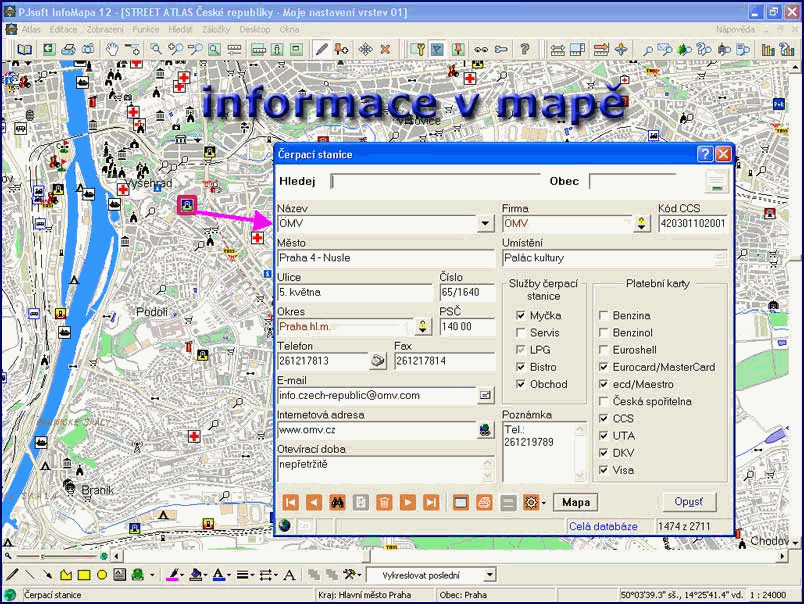Click the red X delete icon in the toolbar
Image resolution: width=804 pixels, height=604 pixels.
coord(385,49)
